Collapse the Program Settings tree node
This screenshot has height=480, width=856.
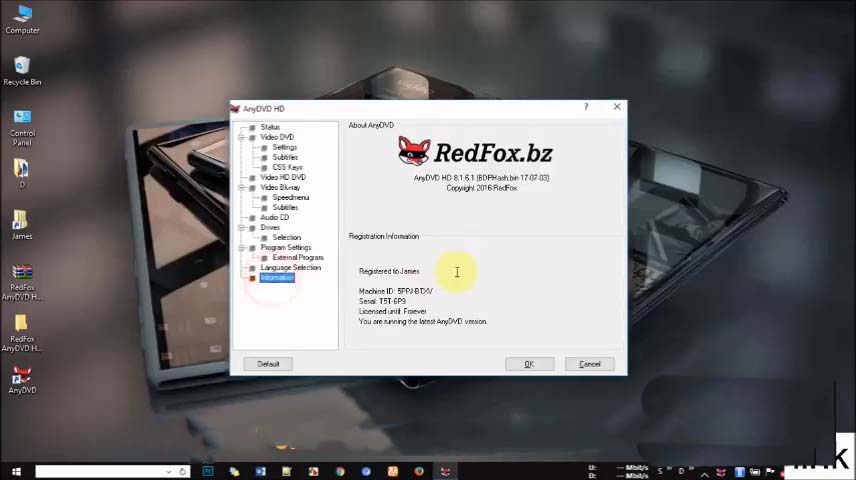241,248
